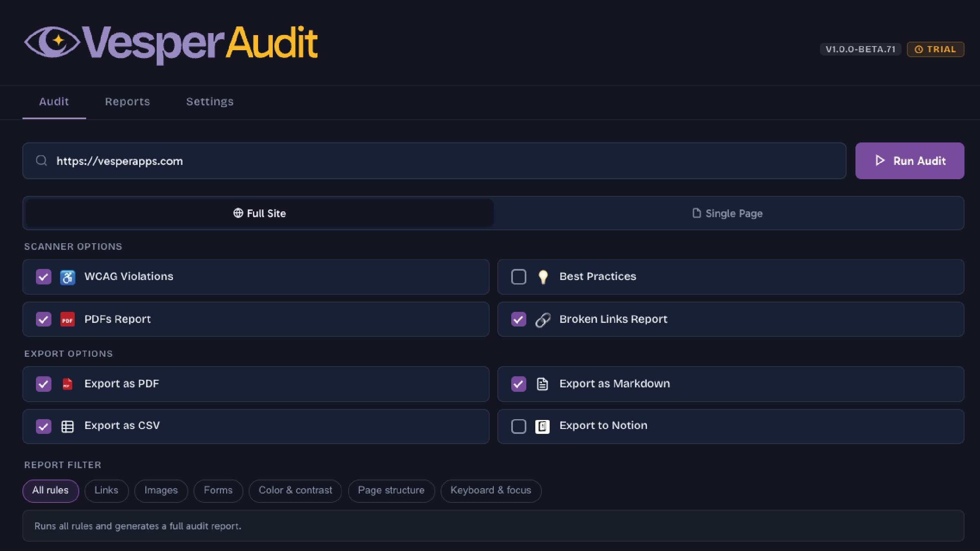Click the table grid icon beside Export as CSV
980x551 pixels.
coord(67,427)
